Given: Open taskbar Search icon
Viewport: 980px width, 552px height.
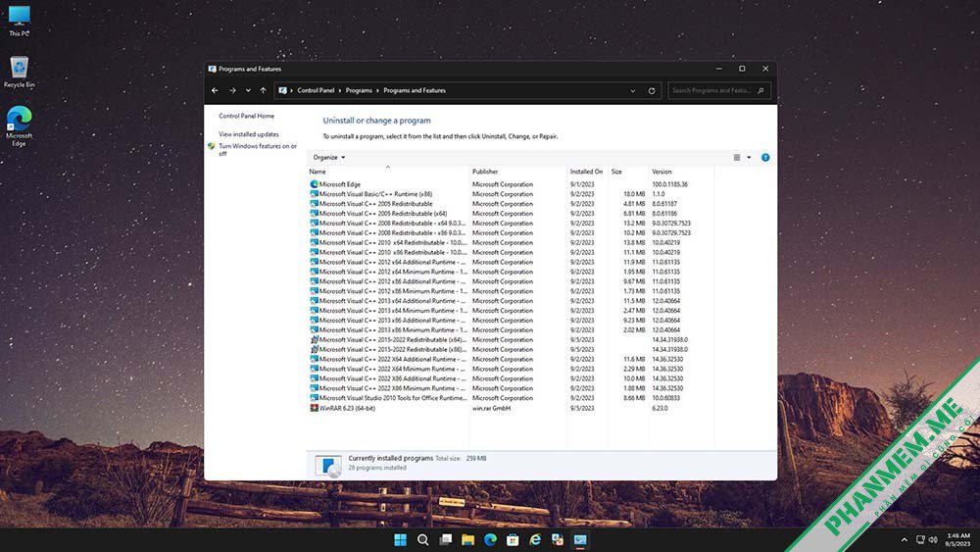Looking at the screenshot, I should pyautogui.click(x=422, y=539).
